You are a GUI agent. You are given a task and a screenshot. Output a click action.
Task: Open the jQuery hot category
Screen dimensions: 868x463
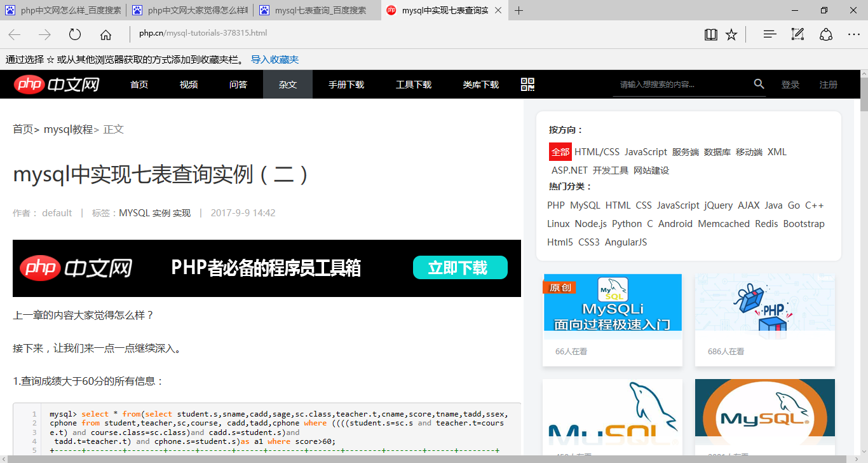point(719,205)
